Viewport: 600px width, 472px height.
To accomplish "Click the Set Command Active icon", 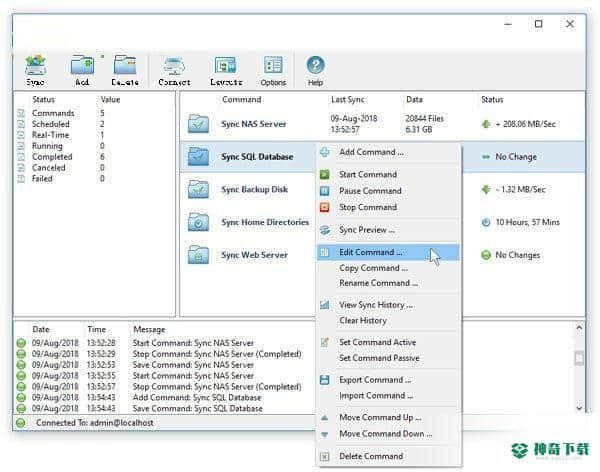I will [324, 342].
